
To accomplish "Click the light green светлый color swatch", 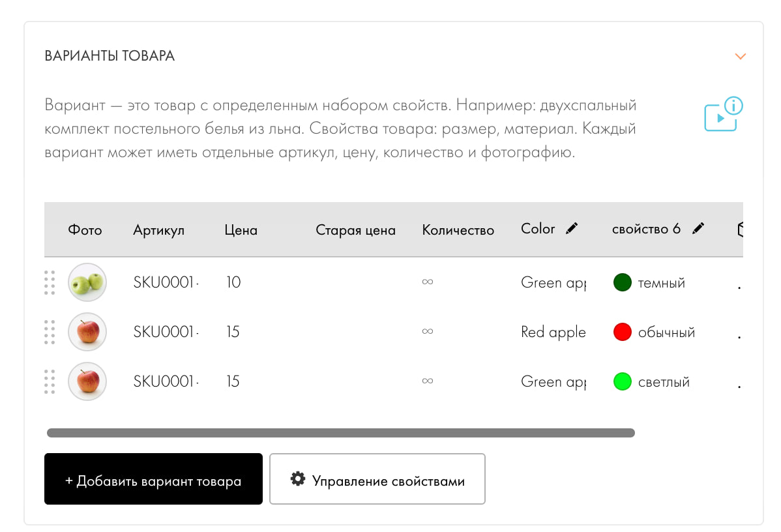I will point(622,381).
